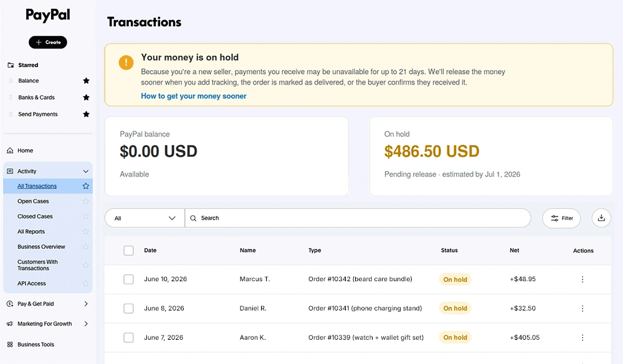Unstar the Balance shortcut

point(86,81)
